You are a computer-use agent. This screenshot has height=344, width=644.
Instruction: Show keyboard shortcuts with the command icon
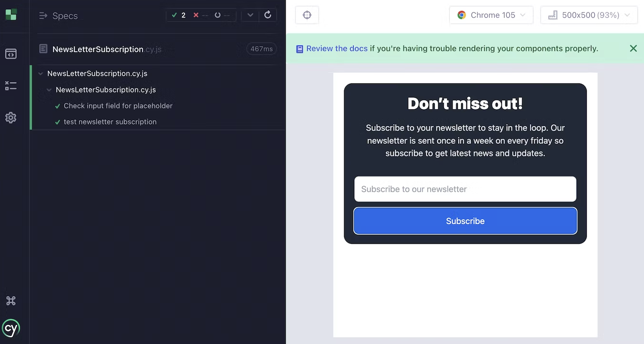point(11,300)
